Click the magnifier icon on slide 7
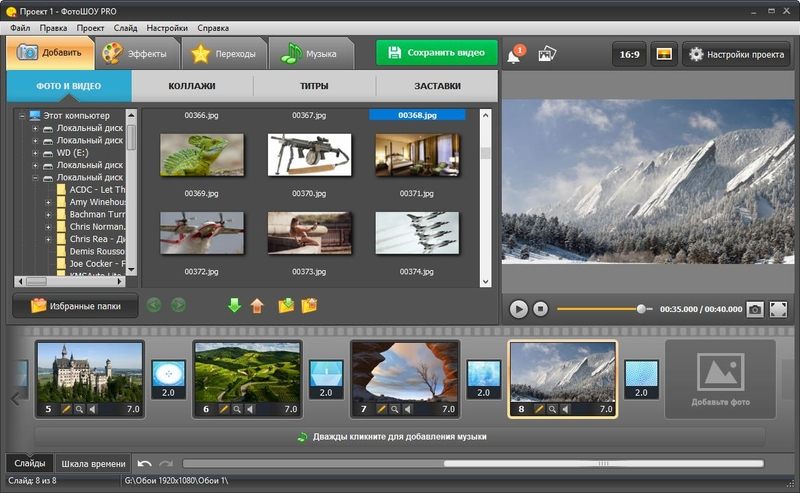Screen dimensions: 800x493 (394, 409)
